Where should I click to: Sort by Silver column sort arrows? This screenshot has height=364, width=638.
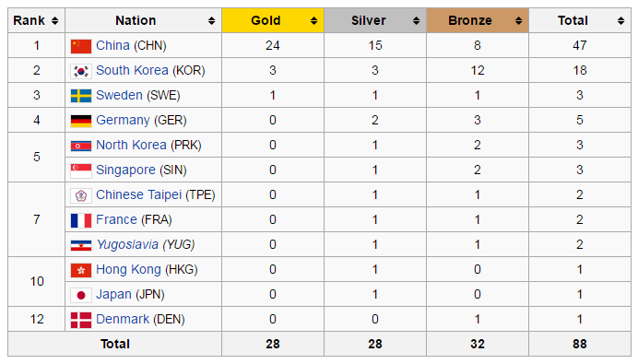[x=416, y=21]
